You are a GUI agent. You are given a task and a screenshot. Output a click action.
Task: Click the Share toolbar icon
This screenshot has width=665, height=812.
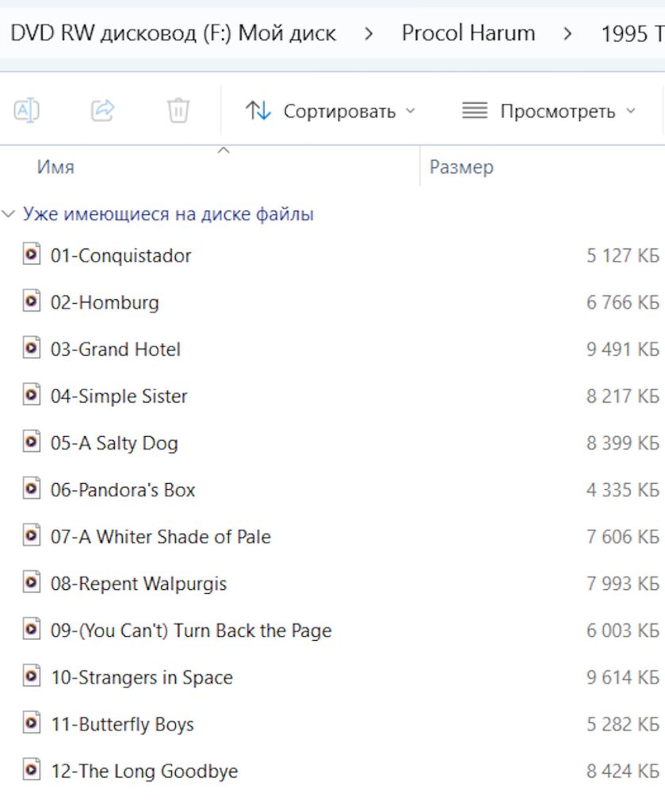tap(102, 109)
